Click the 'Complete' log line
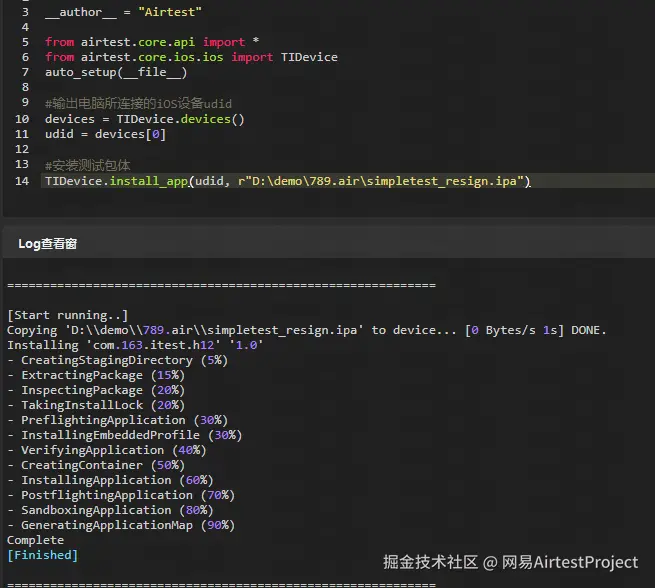Screen dimensions: 655x588 tap(36, 540)
